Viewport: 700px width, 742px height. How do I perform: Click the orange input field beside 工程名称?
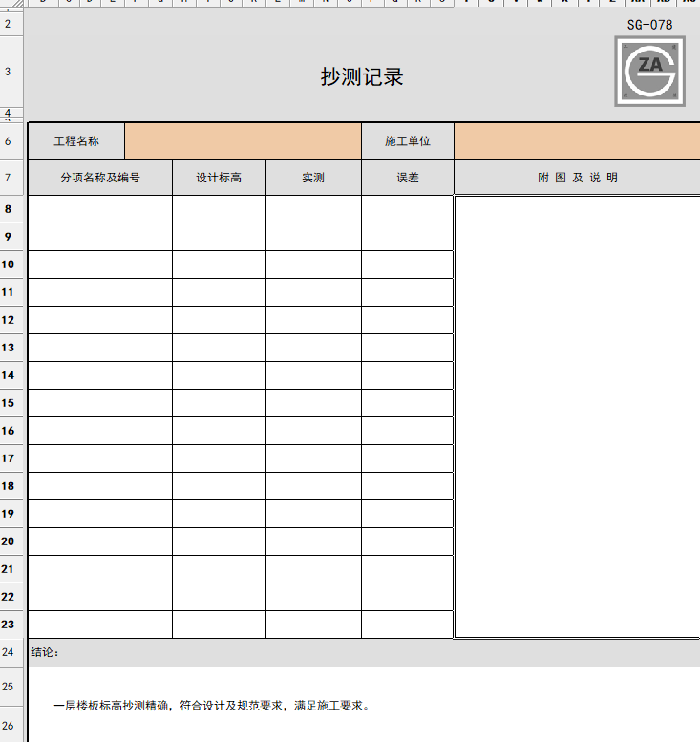pos(244,141)
